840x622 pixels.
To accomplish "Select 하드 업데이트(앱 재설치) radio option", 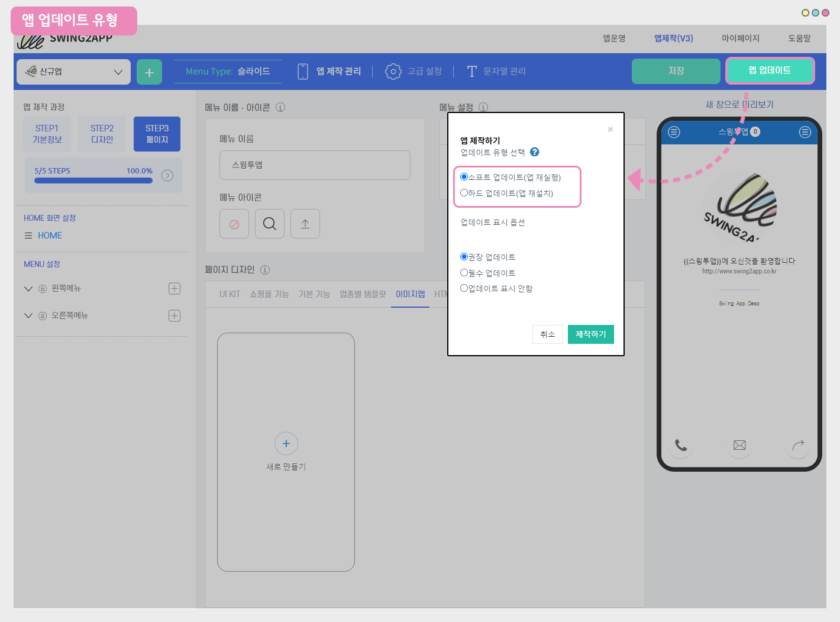I will click(464, 193).
